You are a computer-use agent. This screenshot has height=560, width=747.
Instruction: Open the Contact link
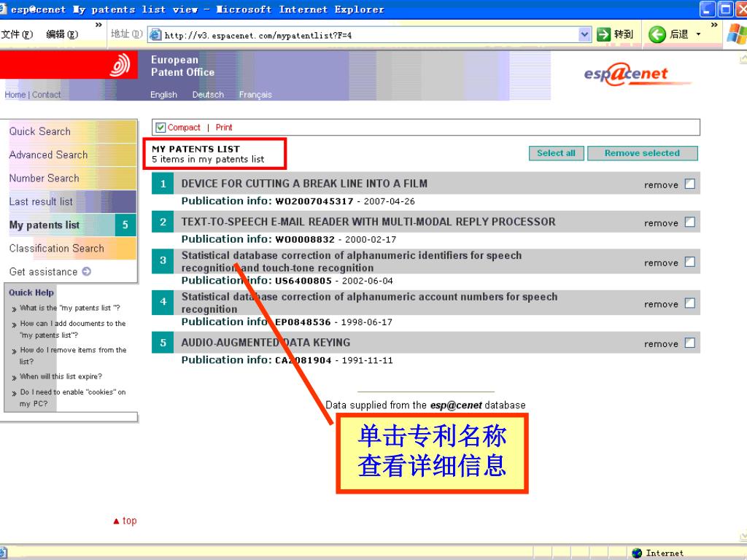[46, 95]
